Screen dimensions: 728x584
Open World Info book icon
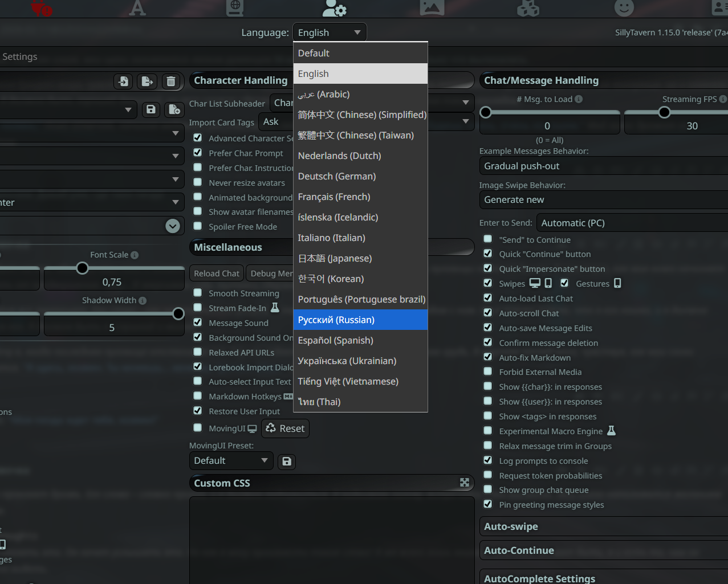pyautogui.click(x=235, y=8)
